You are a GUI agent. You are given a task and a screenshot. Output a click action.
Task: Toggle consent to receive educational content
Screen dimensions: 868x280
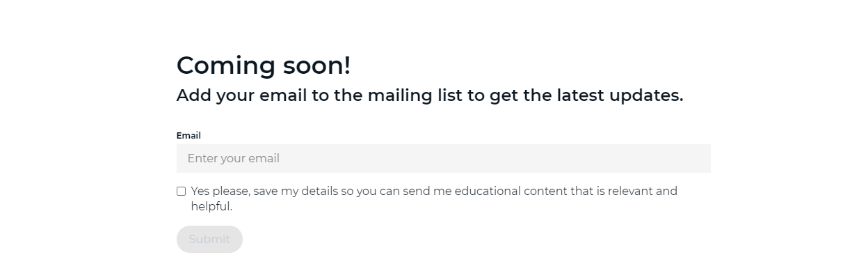point(181,191)
